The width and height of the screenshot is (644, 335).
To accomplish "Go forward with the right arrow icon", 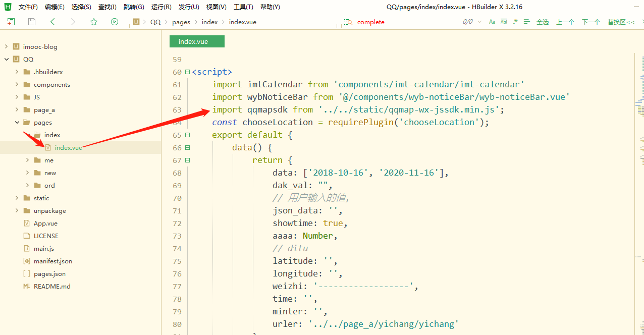I will click(73, 22).
